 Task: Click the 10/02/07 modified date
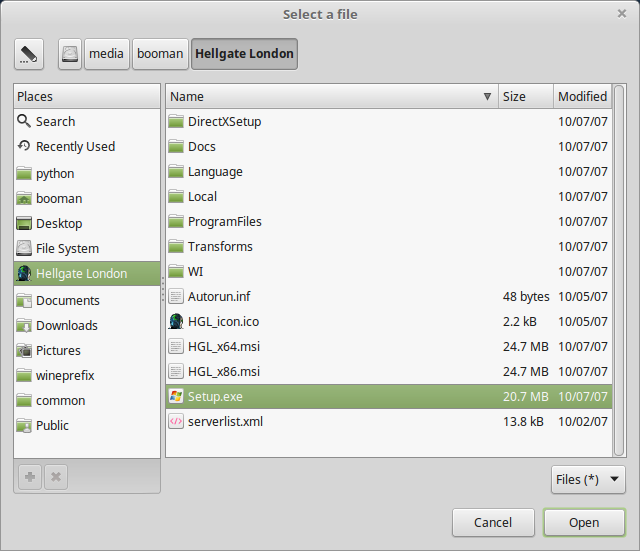tap(582, 421)
